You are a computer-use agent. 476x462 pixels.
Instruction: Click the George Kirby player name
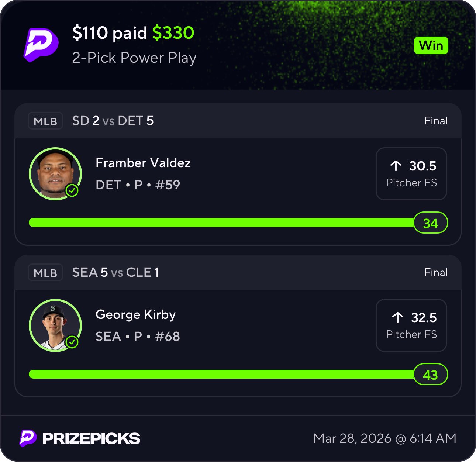coord(135,314)
